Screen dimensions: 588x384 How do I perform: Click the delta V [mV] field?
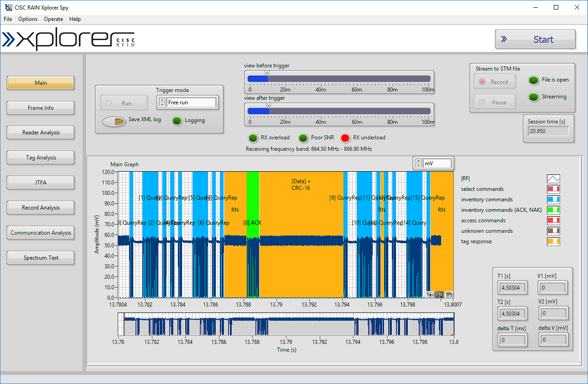point(553,340)
